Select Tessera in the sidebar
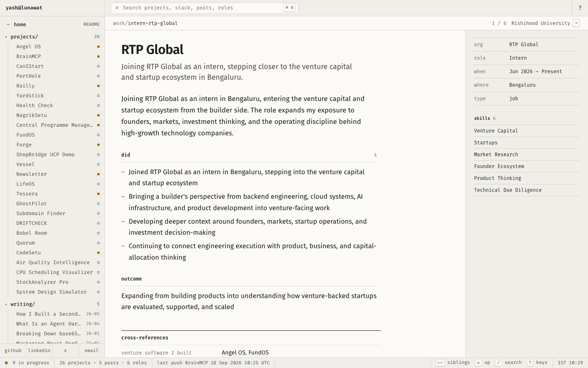588x368 pixels. [57, 194]
